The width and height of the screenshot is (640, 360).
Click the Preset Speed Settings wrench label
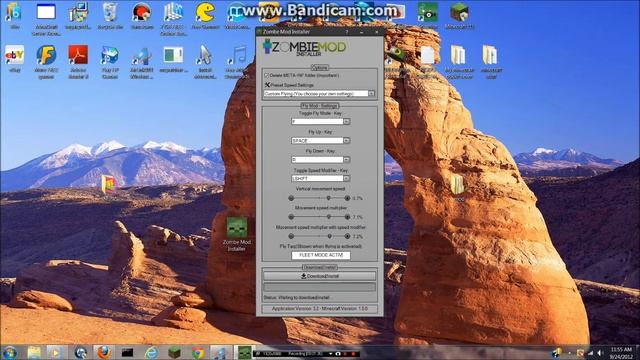point(289,85)
